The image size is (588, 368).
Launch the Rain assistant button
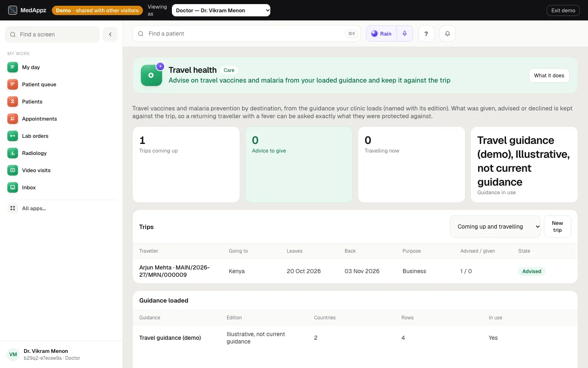(x=381, y=34)
